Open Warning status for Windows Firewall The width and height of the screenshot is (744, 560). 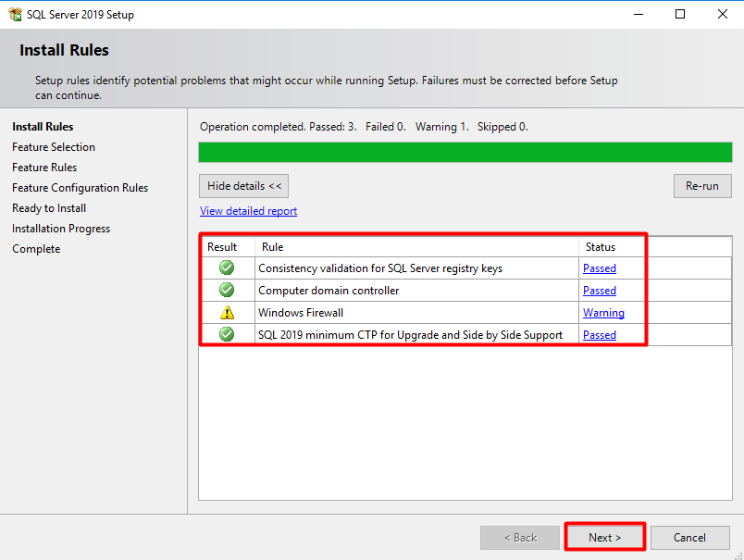point(603,313)
